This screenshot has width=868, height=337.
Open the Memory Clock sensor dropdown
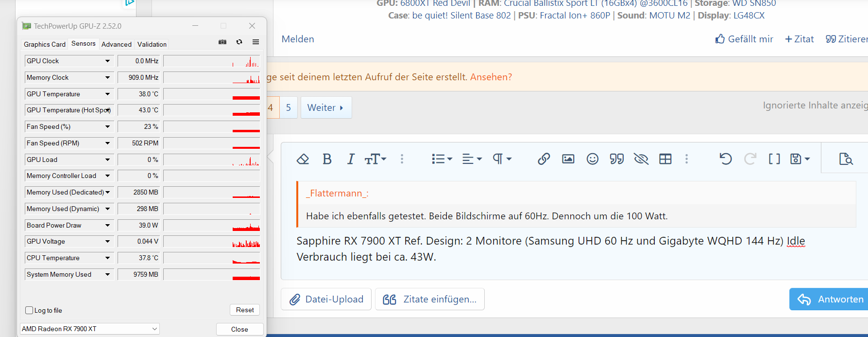tap(107, 77)
